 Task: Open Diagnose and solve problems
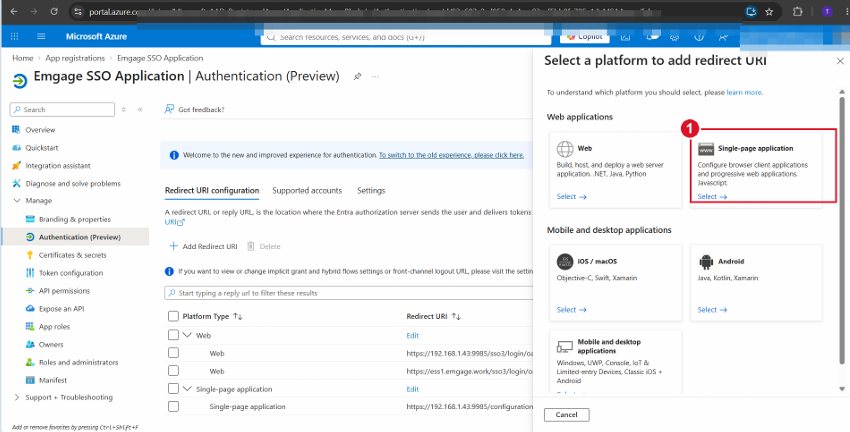pyautogui.click(x=73, y=183)
